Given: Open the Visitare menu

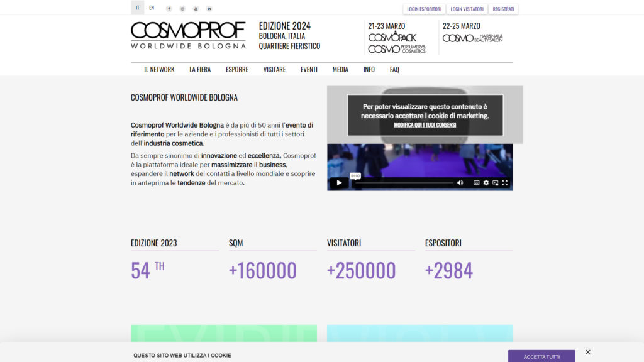Looking at the screenshot, I should coord(274,69).
